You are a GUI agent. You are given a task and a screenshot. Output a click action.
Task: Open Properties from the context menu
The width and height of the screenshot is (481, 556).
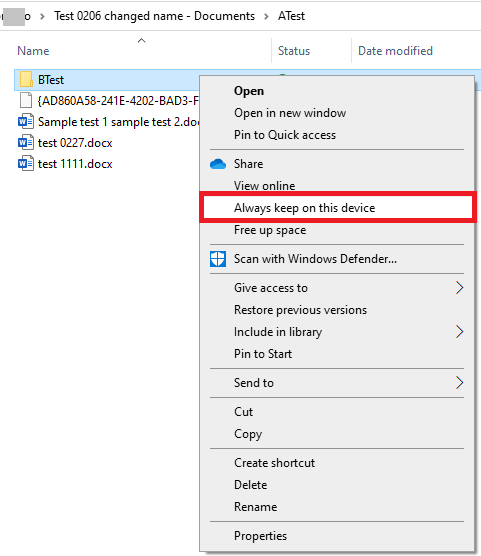(260, 536)
